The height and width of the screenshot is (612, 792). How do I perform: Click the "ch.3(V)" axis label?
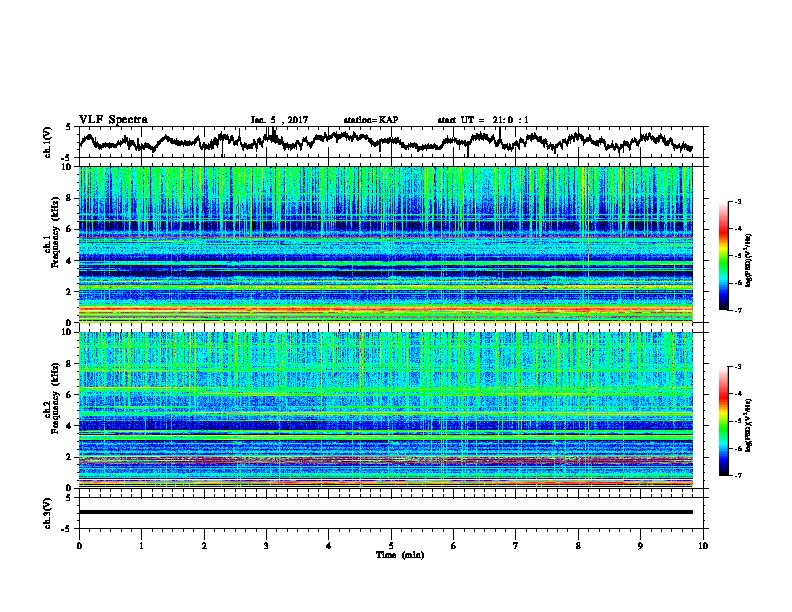pyautogui.click(x=47, y=513)
